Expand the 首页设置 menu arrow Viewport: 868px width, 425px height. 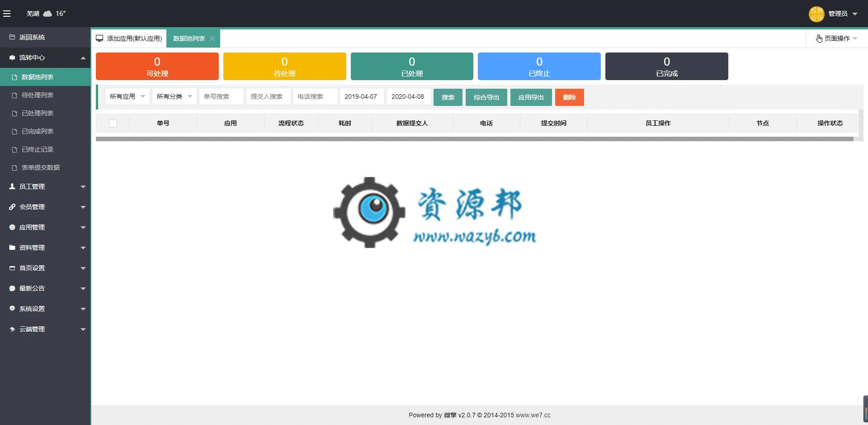click(x=83, y=268)
